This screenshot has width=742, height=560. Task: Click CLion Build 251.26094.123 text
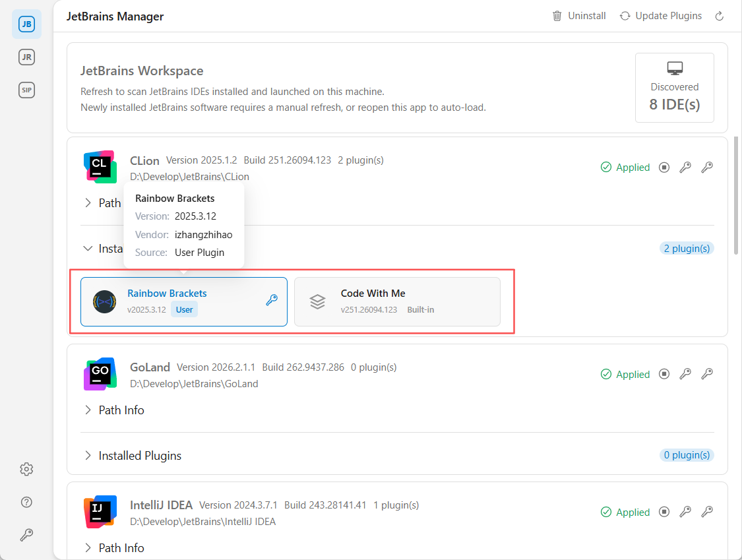pos(288,160)
